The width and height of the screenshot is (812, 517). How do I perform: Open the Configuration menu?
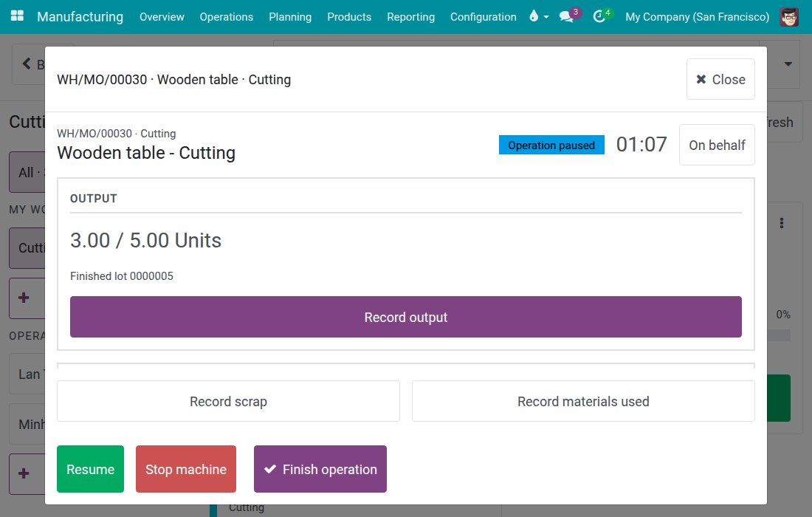[484, 16]
